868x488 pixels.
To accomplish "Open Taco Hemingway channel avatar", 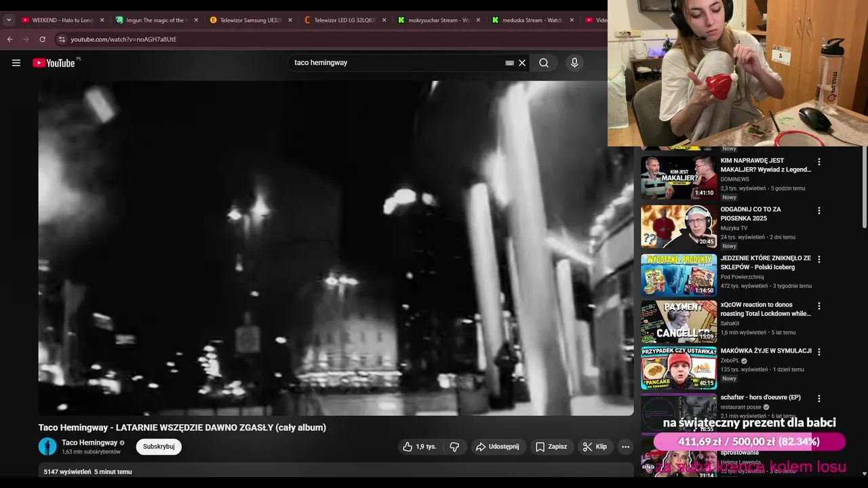I will coord(47,447).
